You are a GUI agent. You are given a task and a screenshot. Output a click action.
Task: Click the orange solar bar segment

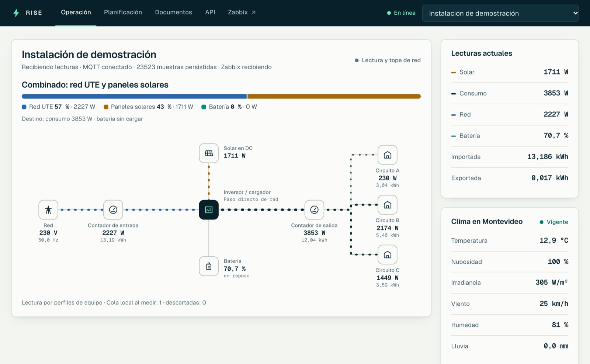334,96
